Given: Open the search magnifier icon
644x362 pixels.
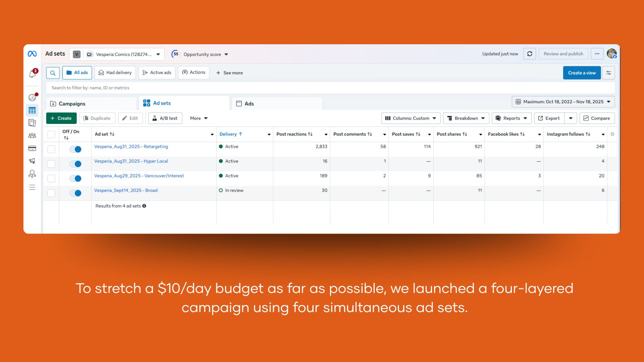Looking at the screenshot, I should point(53,73).
